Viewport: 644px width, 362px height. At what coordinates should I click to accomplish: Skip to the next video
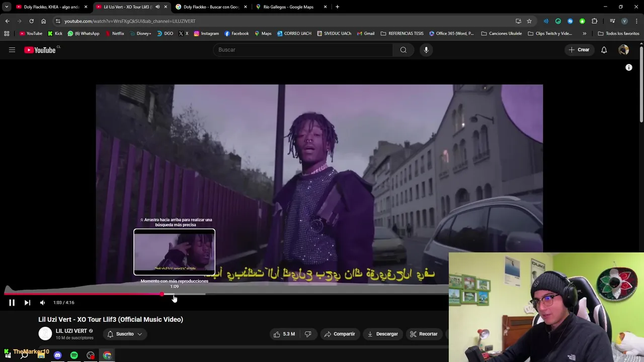[x=27, y=303]
